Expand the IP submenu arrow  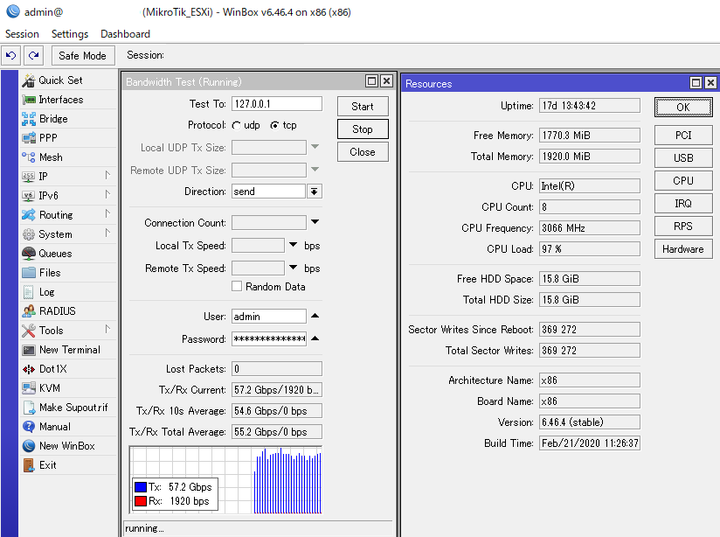point(107,175)
